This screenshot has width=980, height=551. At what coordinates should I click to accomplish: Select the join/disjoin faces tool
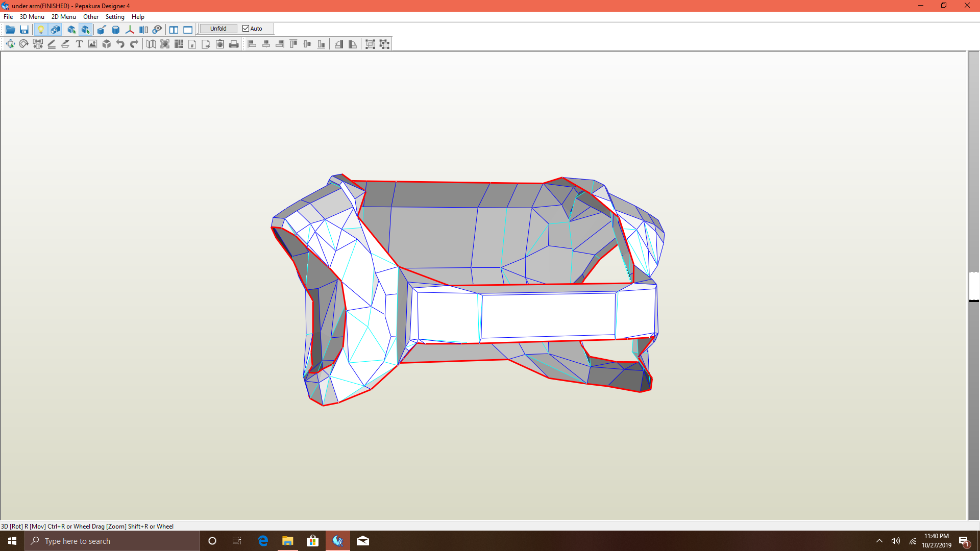click(38, 44)
